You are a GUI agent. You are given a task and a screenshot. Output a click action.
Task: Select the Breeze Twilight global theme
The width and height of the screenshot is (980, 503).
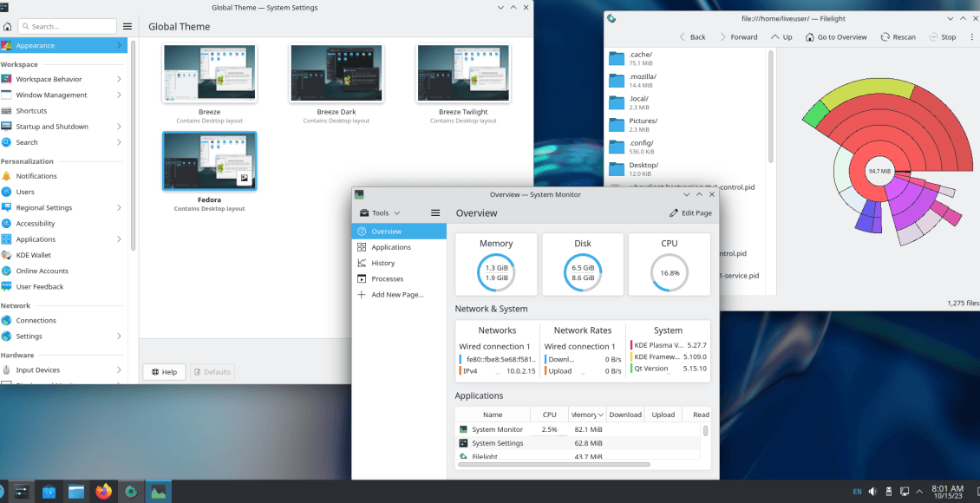point(463,74)
